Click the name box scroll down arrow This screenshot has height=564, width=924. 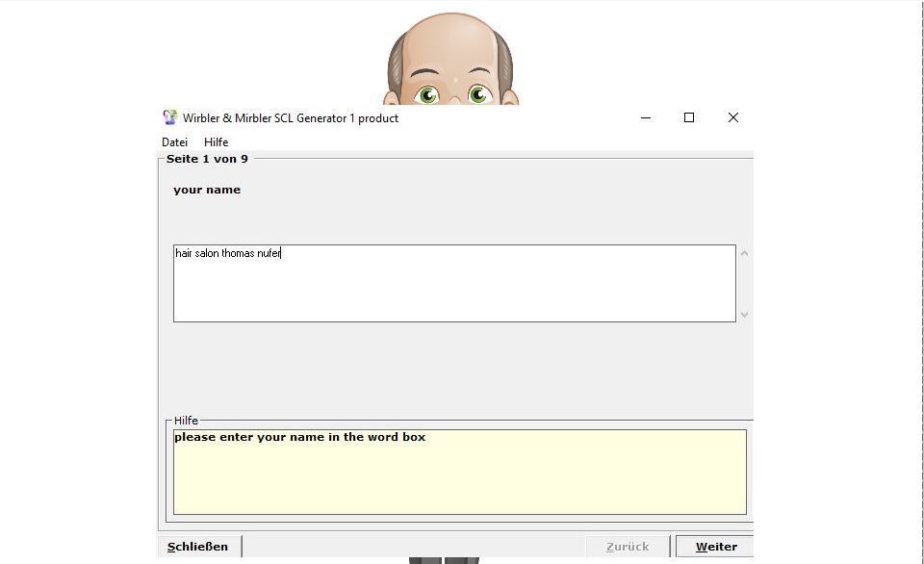pos(744,314)
